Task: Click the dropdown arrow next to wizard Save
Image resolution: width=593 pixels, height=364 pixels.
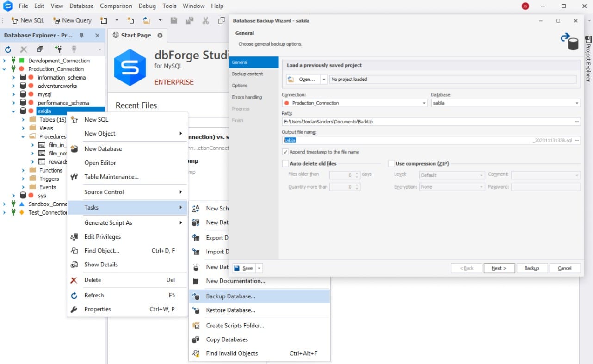Action: (x=259, y=268)
